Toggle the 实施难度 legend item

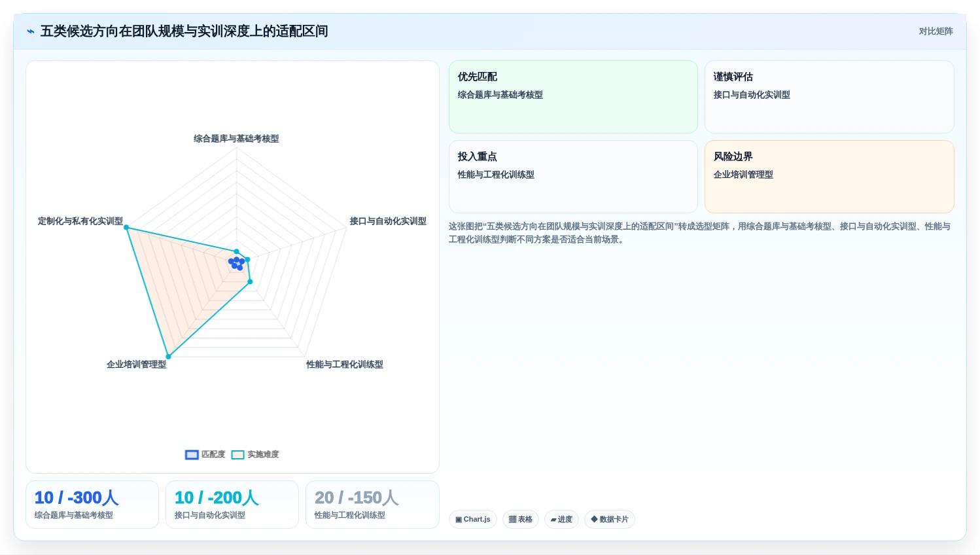(255, 454)
